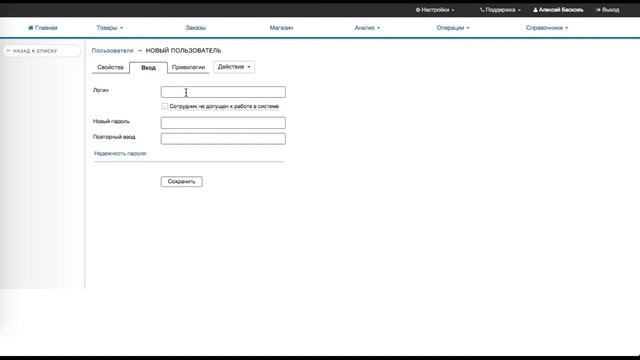Click Выход to log out

[x=608, y=10]
